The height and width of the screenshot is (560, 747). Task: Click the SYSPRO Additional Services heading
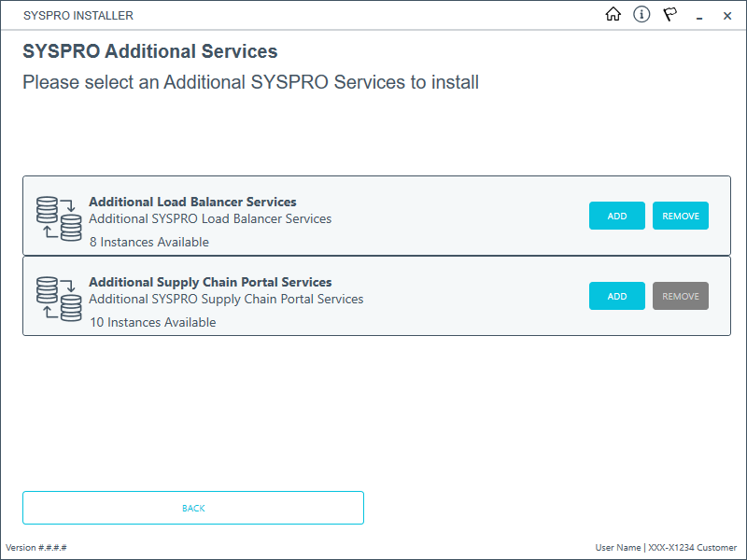click(x=149, y=52)
